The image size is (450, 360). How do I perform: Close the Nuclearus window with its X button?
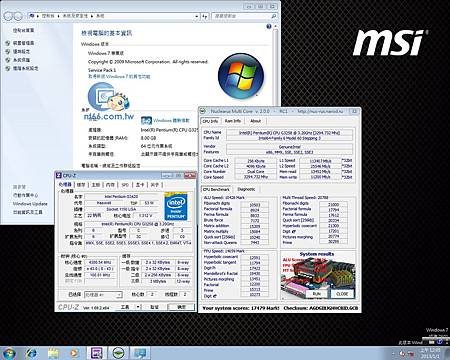(354, 111)
